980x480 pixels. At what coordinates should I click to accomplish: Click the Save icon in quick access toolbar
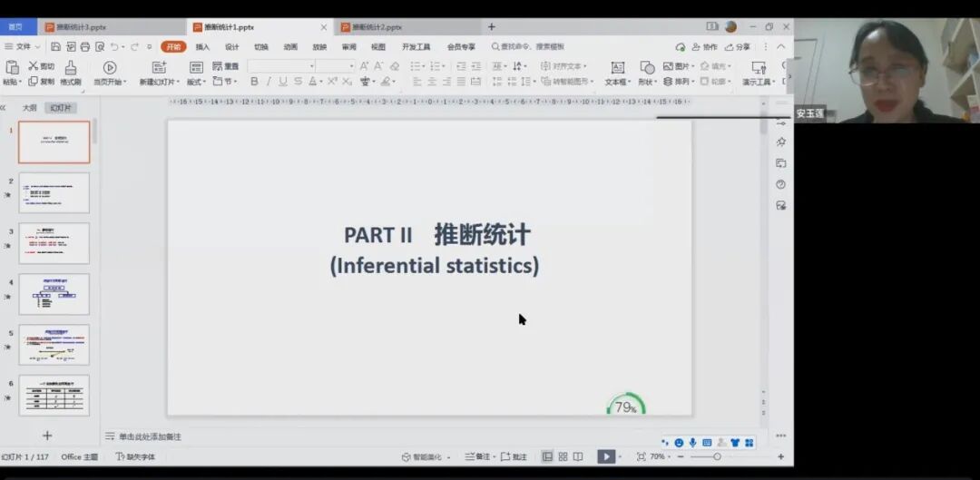[55, 47]
